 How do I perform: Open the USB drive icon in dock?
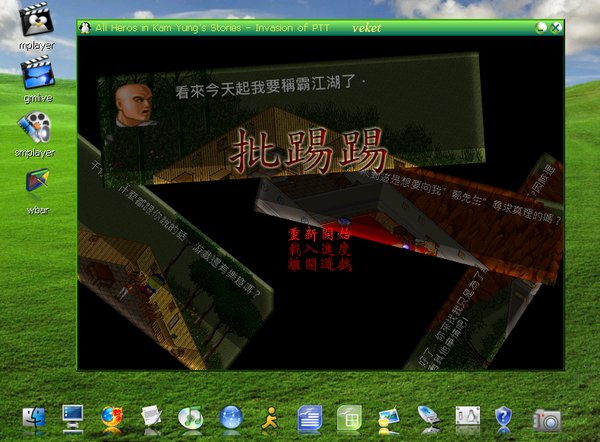(x=428, y=418)
